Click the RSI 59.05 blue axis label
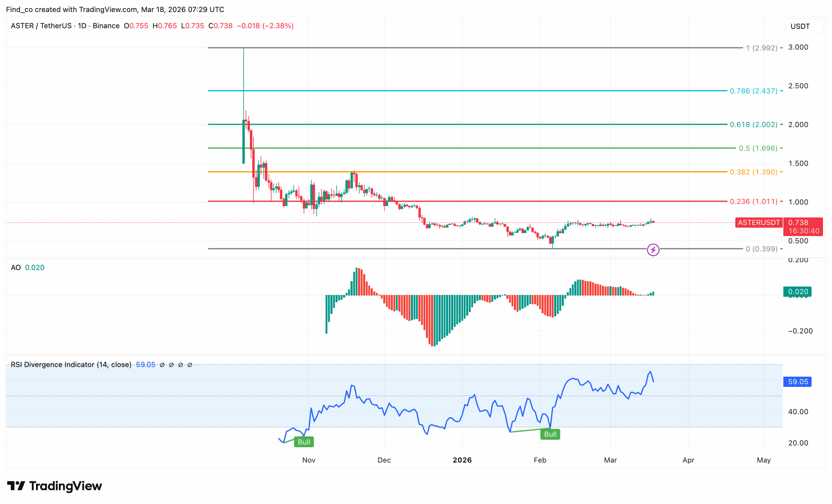The height and width of the screenshot is (504, 832). [x=797, y=382]
